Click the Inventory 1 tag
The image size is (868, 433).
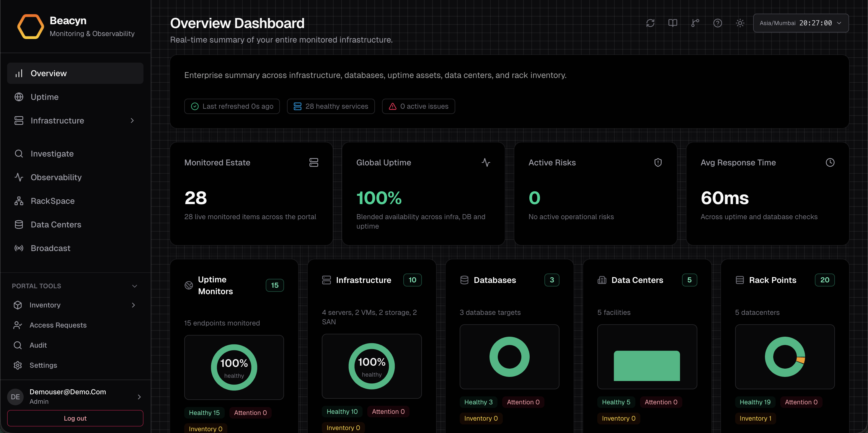(x=756, y=418)
